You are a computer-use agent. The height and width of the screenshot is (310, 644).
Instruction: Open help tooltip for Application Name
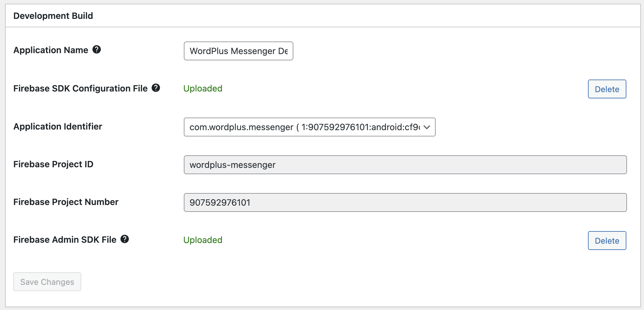[97, 49]
